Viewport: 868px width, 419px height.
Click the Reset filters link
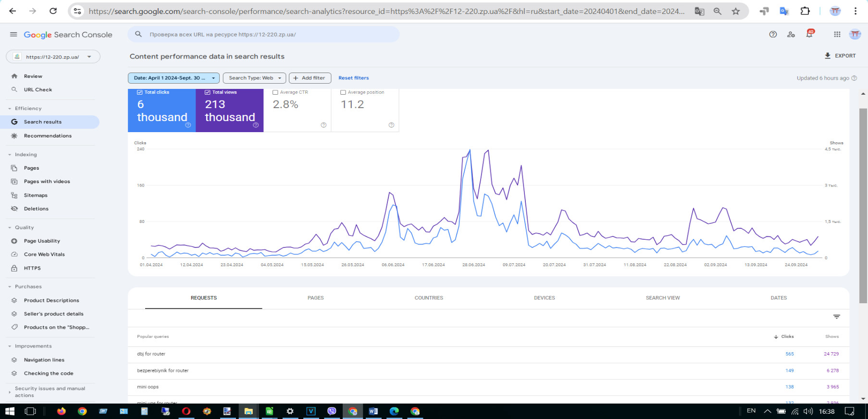coord(354,78)
